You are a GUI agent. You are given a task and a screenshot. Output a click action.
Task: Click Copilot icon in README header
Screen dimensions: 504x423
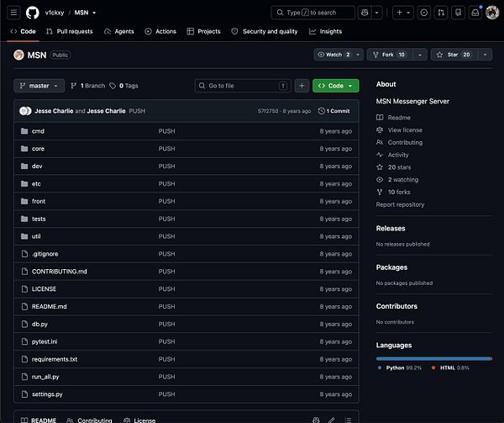pos(316,420)
